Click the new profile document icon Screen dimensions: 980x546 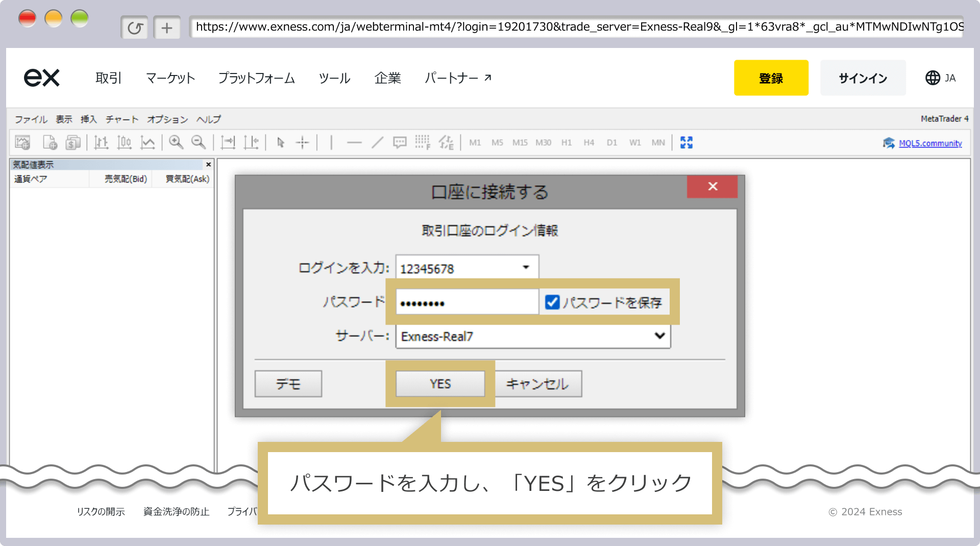pyautogui.click(x=50, y=142)
